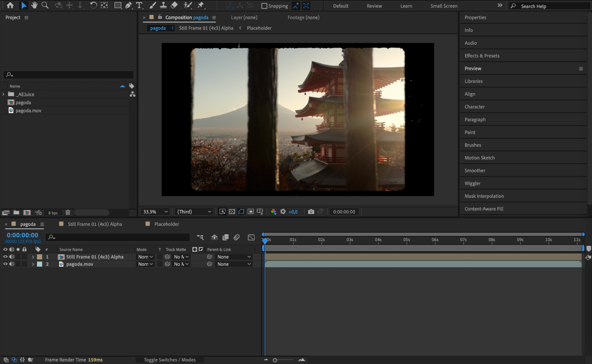Screen dimensions: 592x364
Task: Click the Reset Exposure icon
Action: point(283,212)
